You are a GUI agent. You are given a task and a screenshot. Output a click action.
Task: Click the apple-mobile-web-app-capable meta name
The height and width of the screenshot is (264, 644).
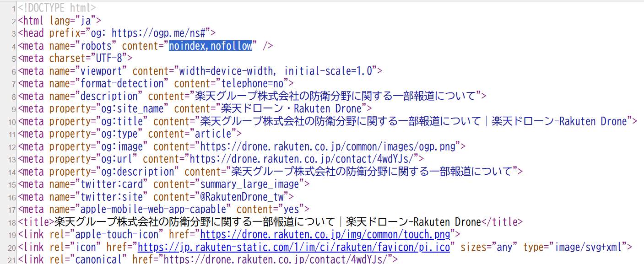[x=153, y=210]
